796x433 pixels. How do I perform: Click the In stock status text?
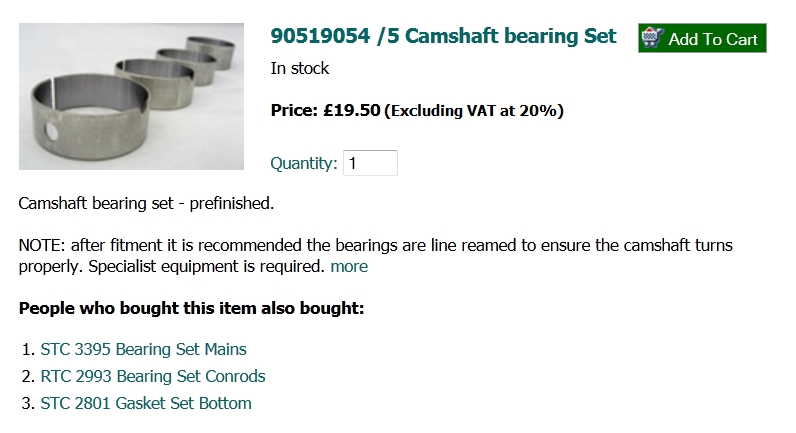(300, 69)
